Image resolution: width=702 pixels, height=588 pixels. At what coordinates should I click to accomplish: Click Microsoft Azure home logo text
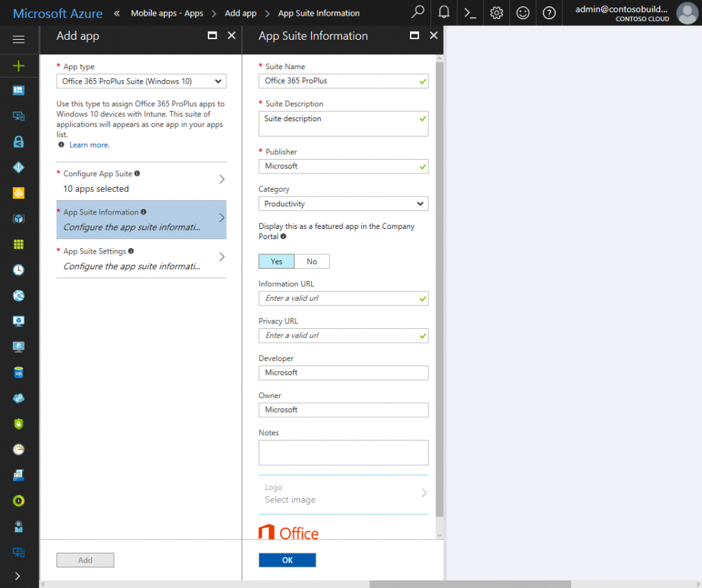click(x=58, y=14)
